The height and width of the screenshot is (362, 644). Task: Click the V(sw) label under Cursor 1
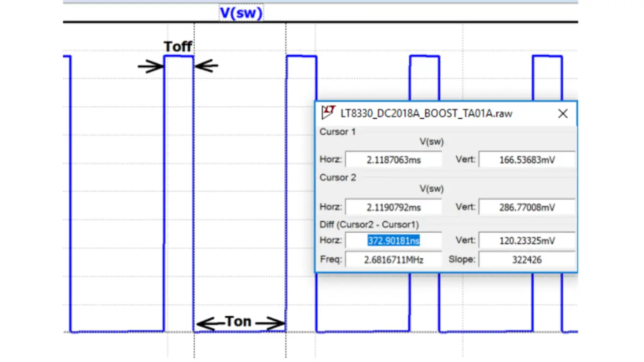point(432,142)
